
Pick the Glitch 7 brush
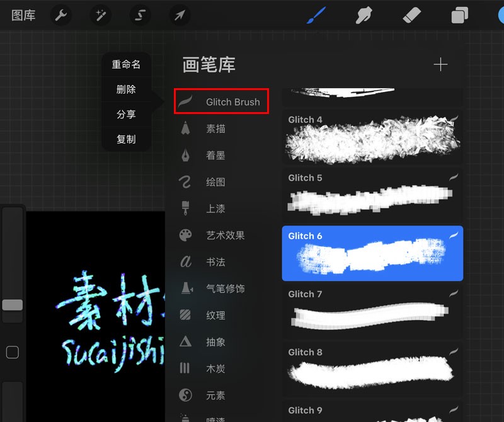[372, 312]
